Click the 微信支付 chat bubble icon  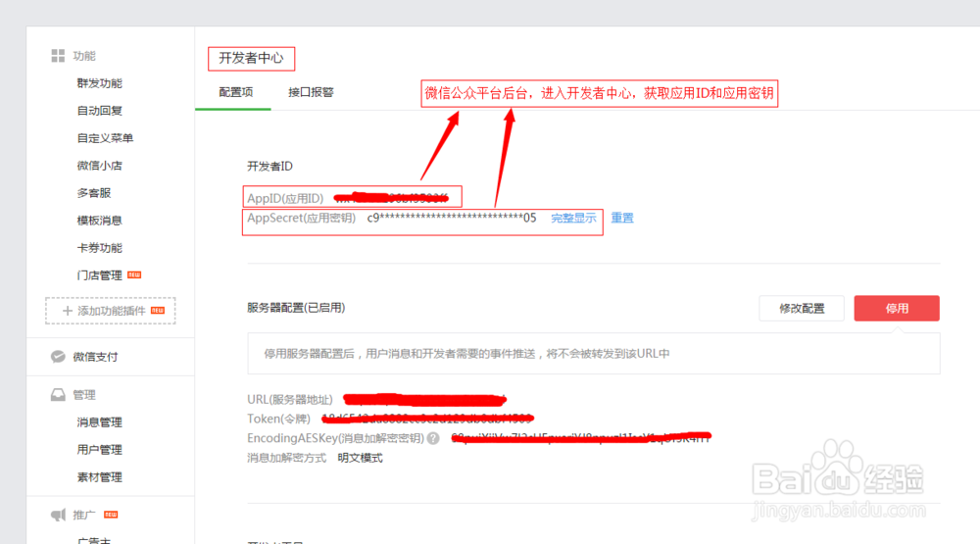tap(58, 357)
